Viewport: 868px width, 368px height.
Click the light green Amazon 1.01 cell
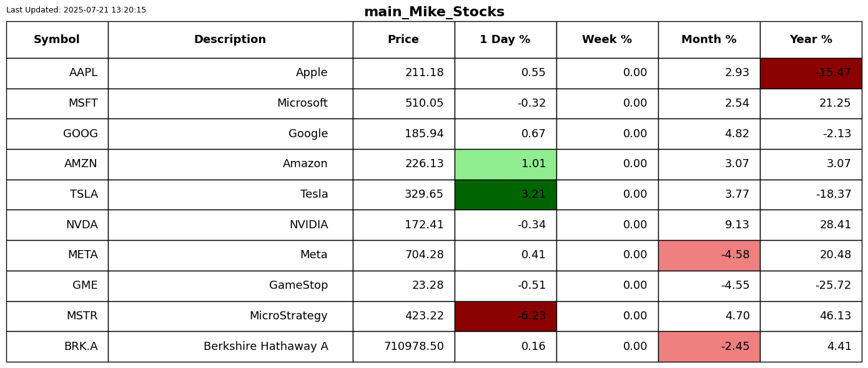[505, 164]
